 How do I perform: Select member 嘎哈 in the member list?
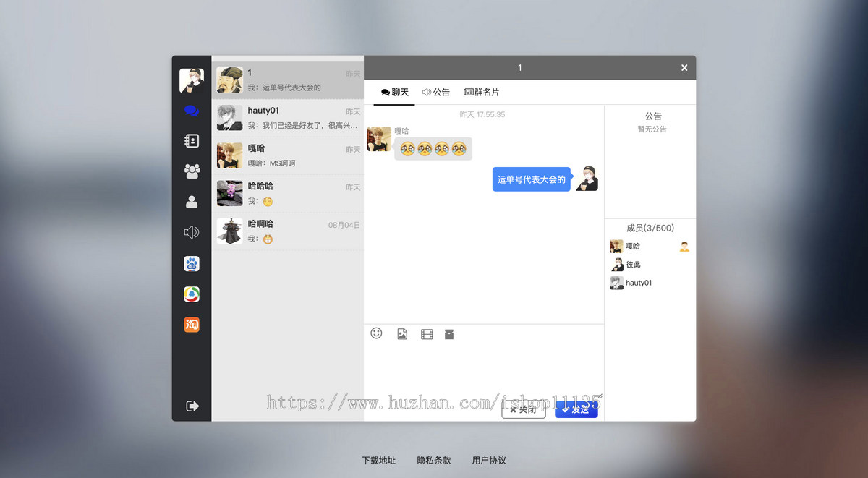pyautogui.click(x=650, y=247)
